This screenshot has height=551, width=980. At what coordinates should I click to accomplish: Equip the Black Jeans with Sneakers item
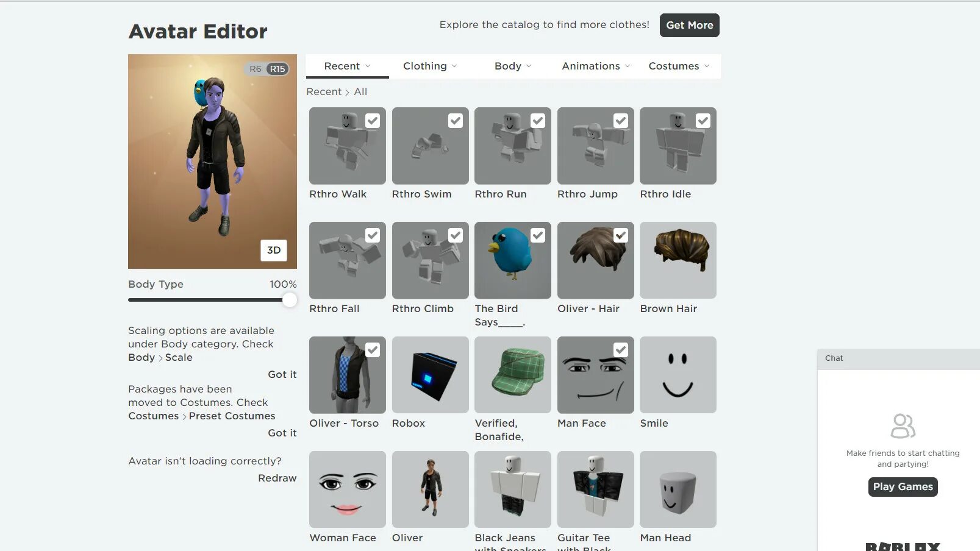[x=513, y=489]
